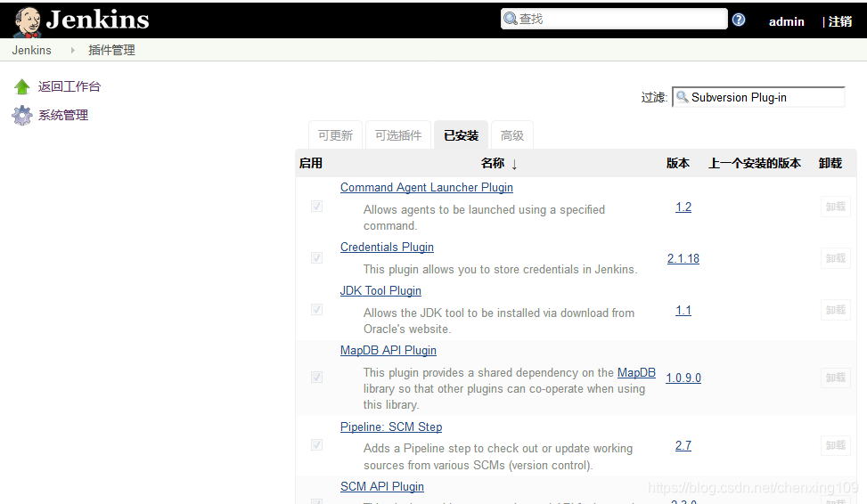
Task: Click the 注销 logout link
Action: click(x=840, y=21)
